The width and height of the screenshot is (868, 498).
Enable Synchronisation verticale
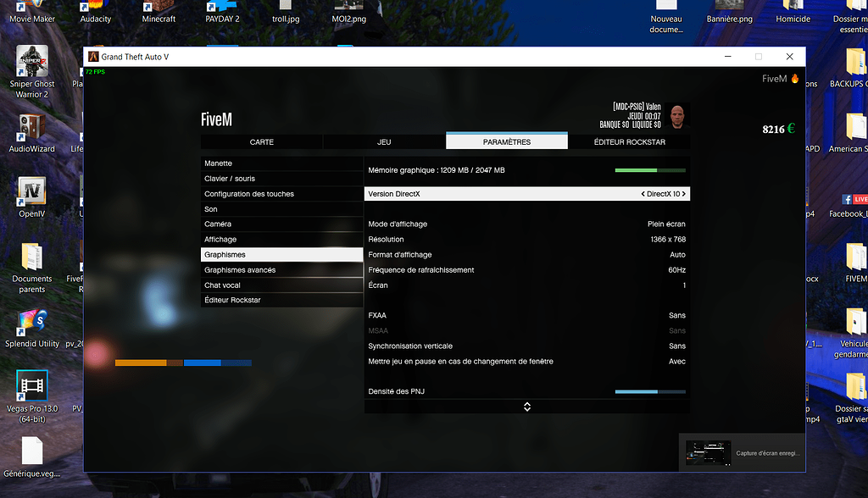pyautogui.click(x=527, y=346)
